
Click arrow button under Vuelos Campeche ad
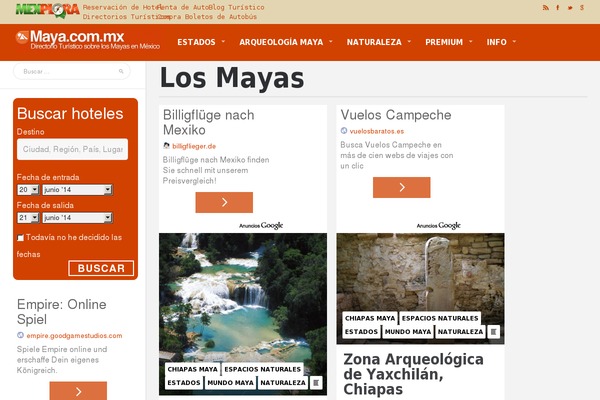point(402,187)
